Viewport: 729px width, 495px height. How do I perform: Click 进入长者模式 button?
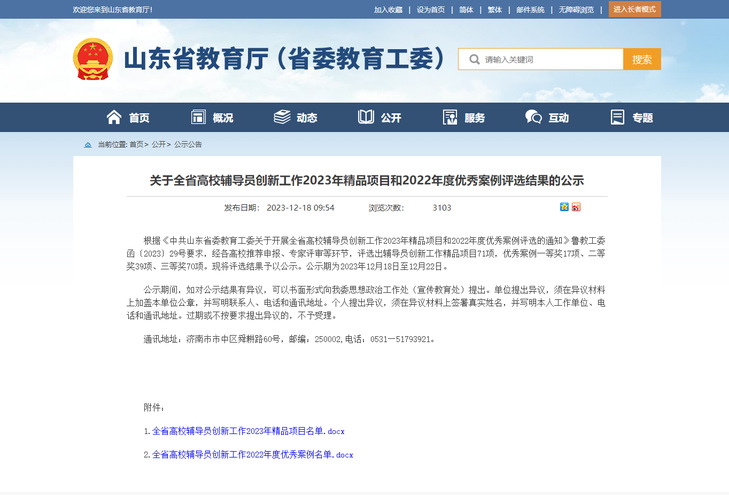(x=635, y=9)
